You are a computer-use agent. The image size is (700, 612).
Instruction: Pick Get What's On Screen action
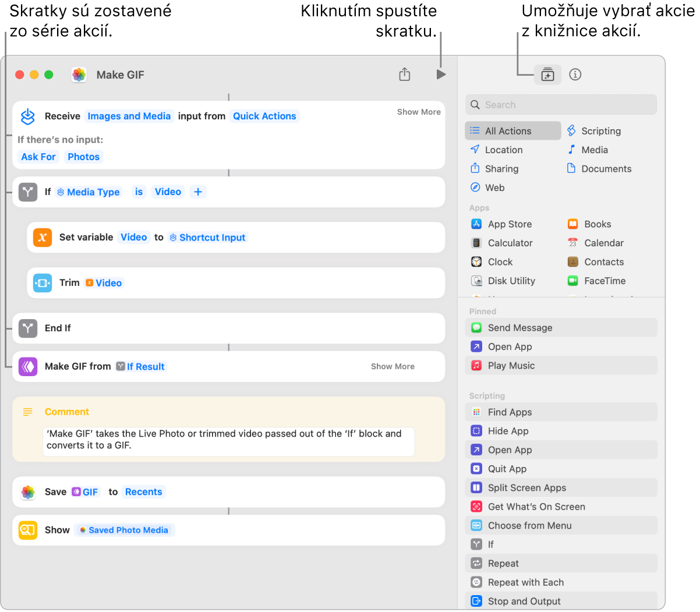pyautogui.click(x=561, y=507)
